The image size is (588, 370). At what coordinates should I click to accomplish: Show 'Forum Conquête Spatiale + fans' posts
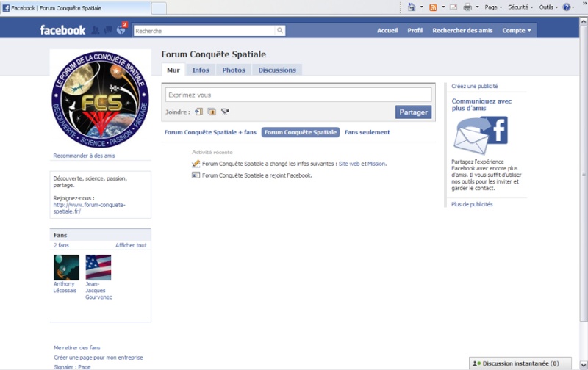point(210,132)
